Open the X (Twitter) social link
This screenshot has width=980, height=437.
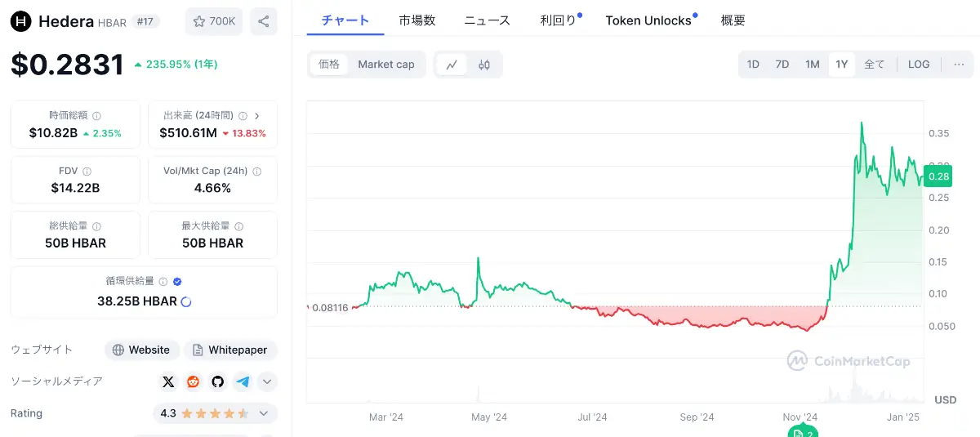(168, 381)
